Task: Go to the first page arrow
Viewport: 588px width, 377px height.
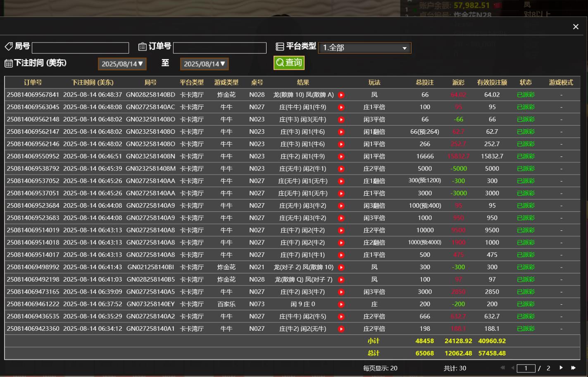Action: [502, 368]
